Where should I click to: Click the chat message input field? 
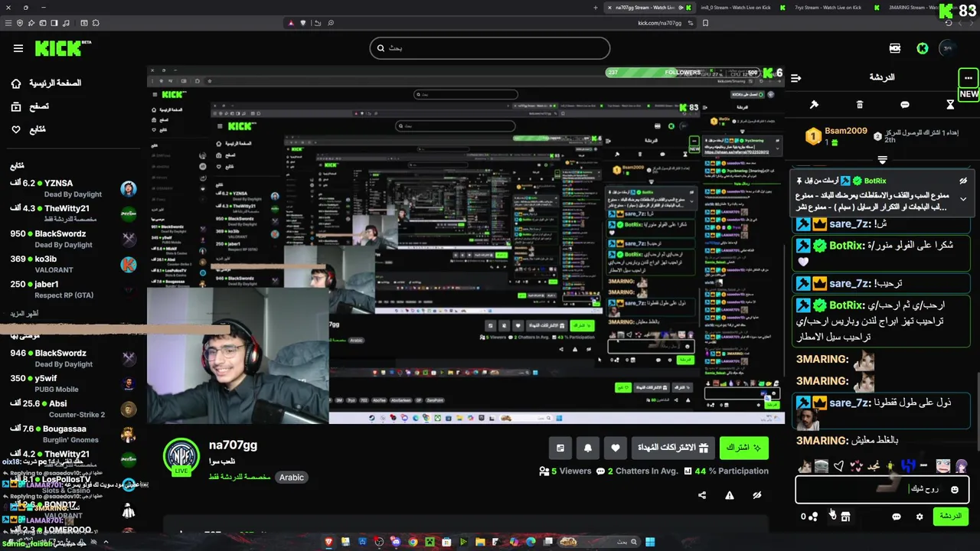882,490
